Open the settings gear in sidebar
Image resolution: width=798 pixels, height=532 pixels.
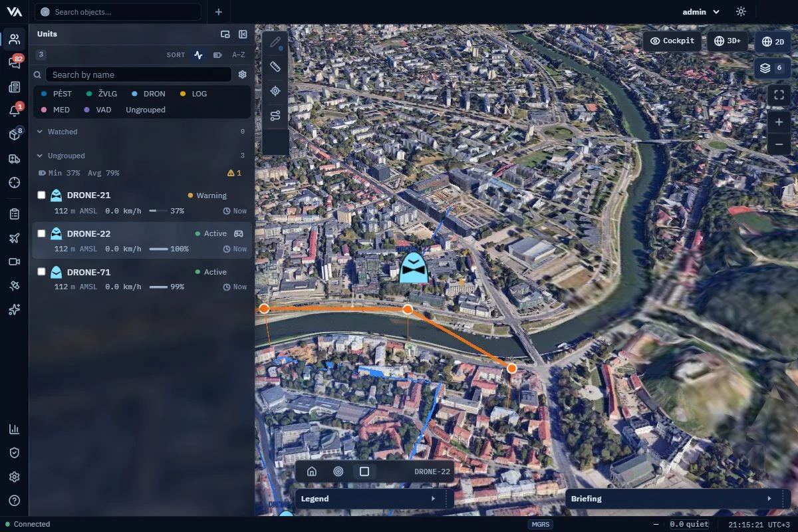[x=15, y=477]
